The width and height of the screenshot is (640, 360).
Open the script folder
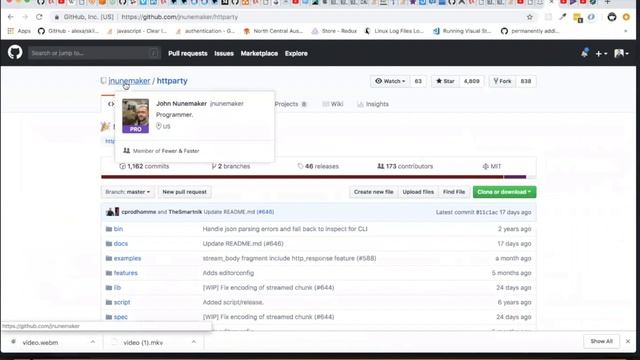click(122, 302)
